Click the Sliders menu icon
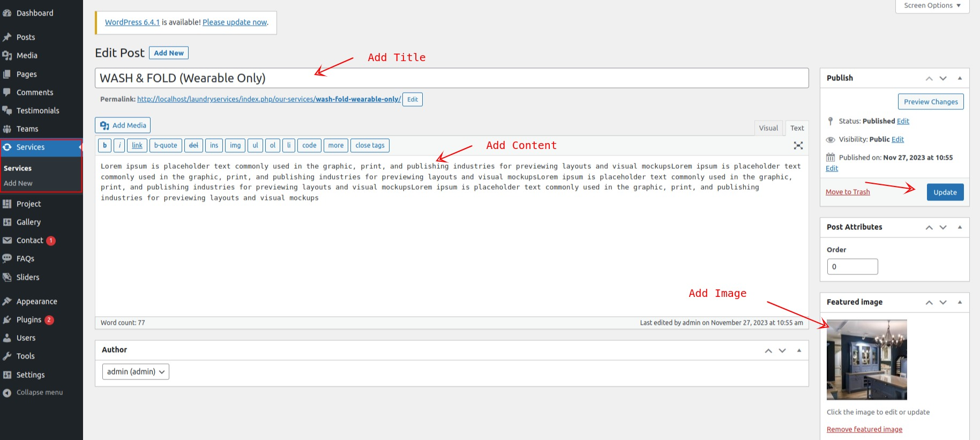This screenshot has width=980, height=440. pos(7,277)
